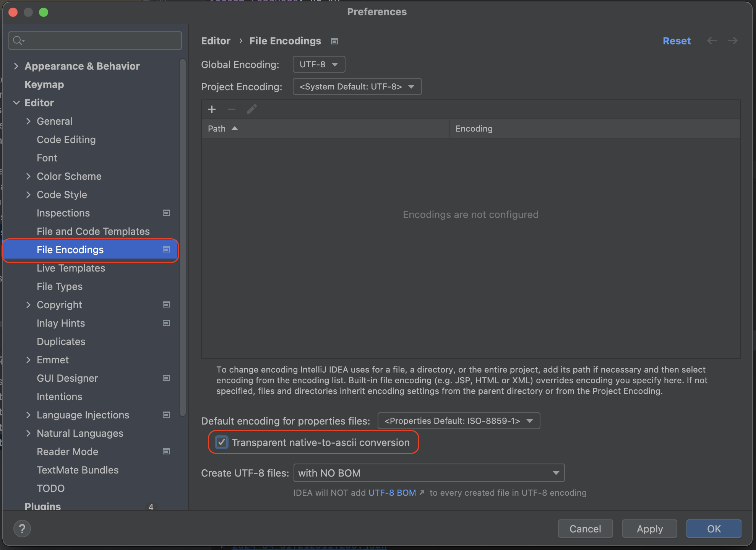This screenshot has width=756, height=550.
Task: Select Live Templates in settings tree
Action: [71, 268]
